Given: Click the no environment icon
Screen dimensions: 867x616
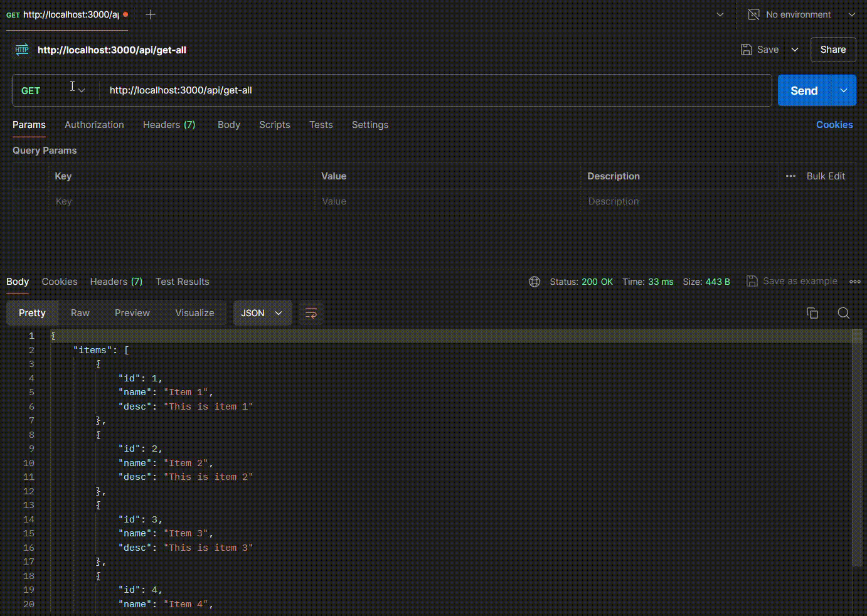Looking at the screenshot, I should click(753, 14).
